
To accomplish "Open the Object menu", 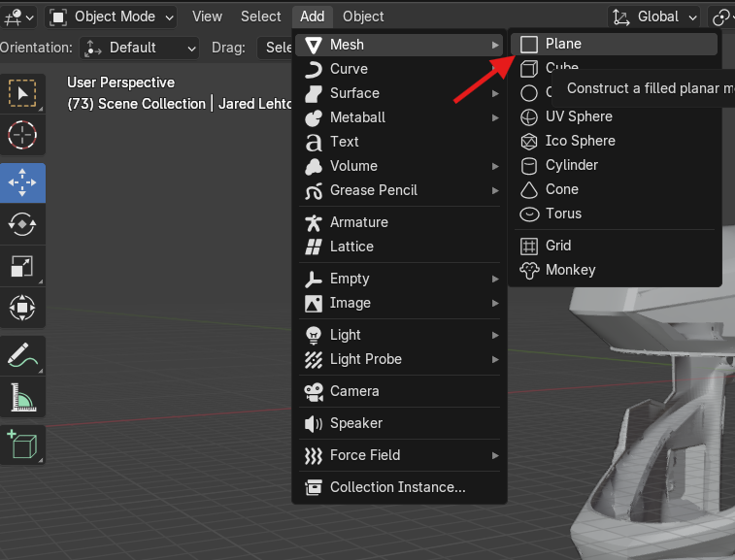I will coord(363,16).
